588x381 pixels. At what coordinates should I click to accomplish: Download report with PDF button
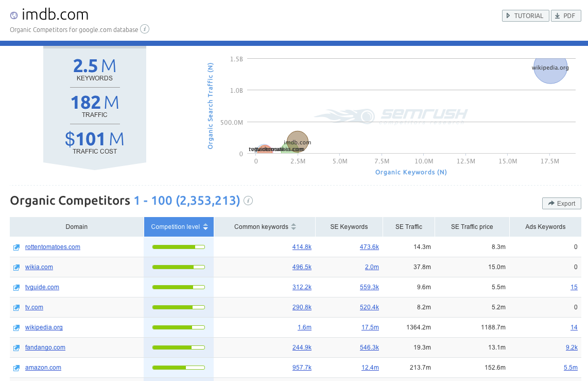[x=565, y=16]
